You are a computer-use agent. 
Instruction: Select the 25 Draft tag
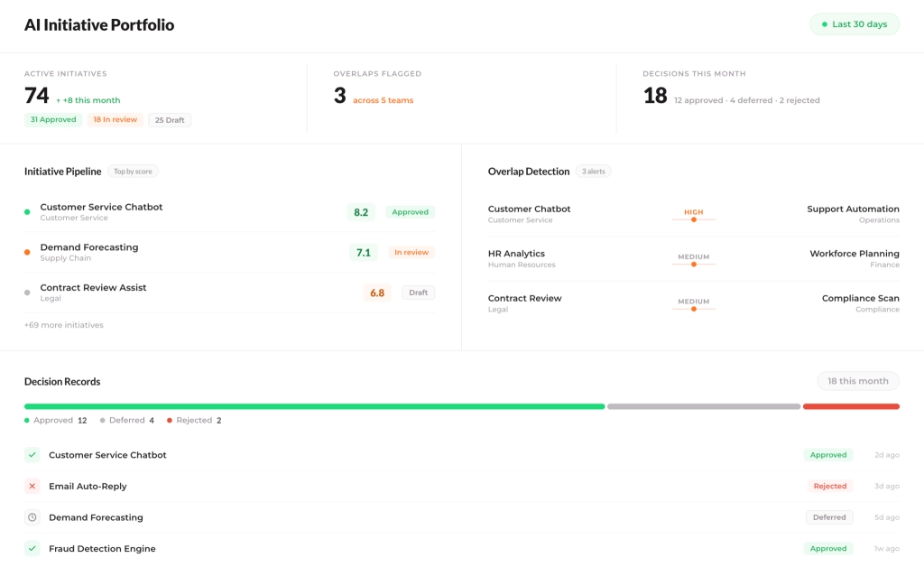tap(171, 120)
